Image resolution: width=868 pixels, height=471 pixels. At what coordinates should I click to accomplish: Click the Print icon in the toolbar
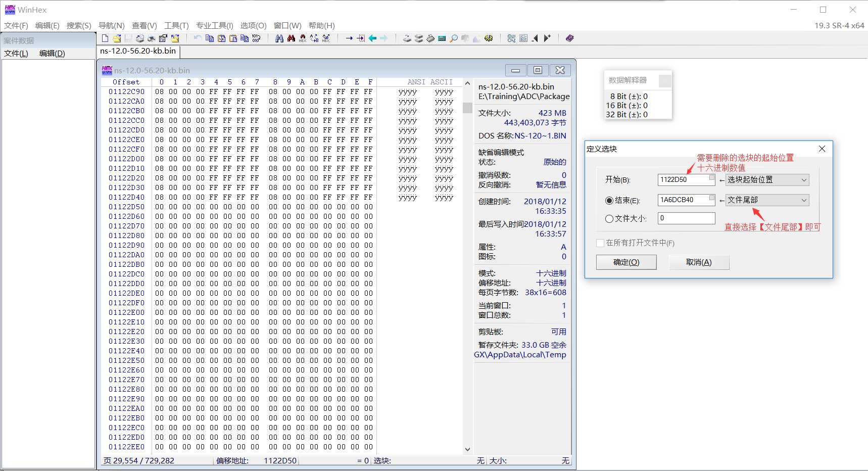(x=151, y=38)
